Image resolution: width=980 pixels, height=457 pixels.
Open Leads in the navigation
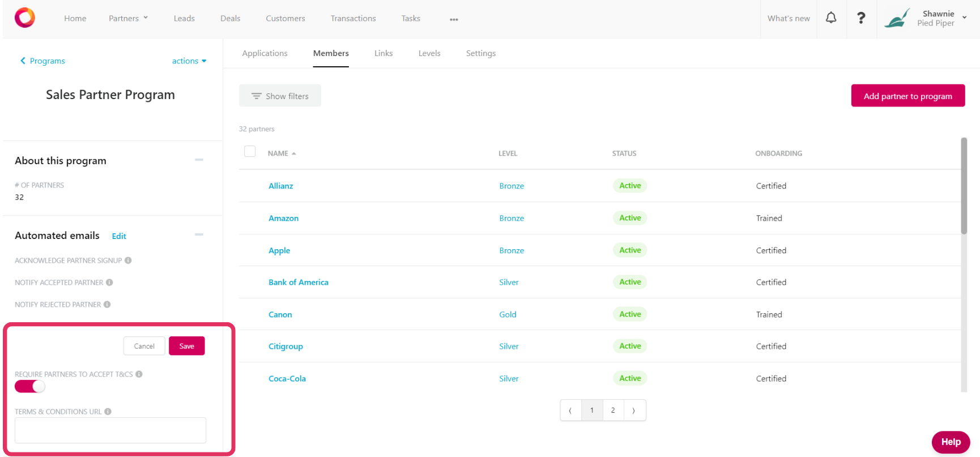click(184, 19)
